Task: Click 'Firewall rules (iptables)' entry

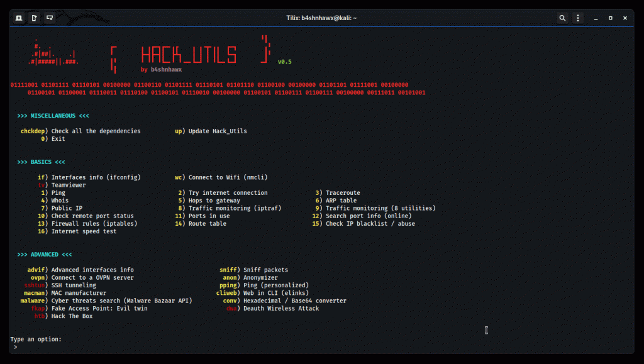Action: click(x=94, y=224)
